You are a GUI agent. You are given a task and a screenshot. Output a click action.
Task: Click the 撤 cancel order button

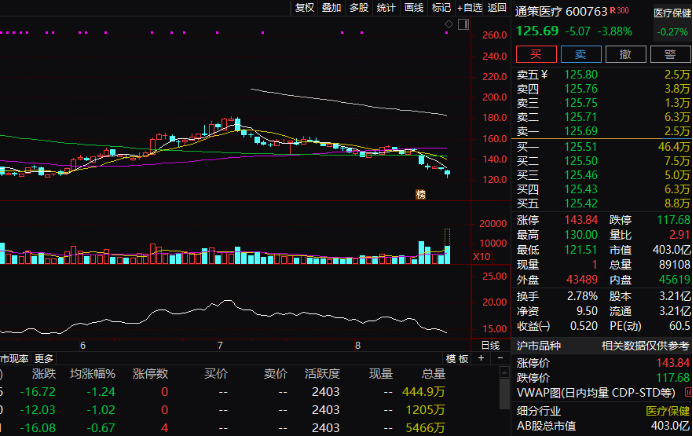click(x=625, y=54)
